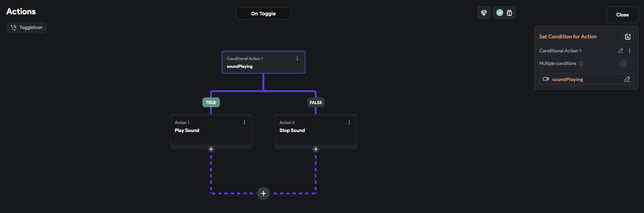
Task: Add action at the bottom merge plus button
Action: coord(263,193)
